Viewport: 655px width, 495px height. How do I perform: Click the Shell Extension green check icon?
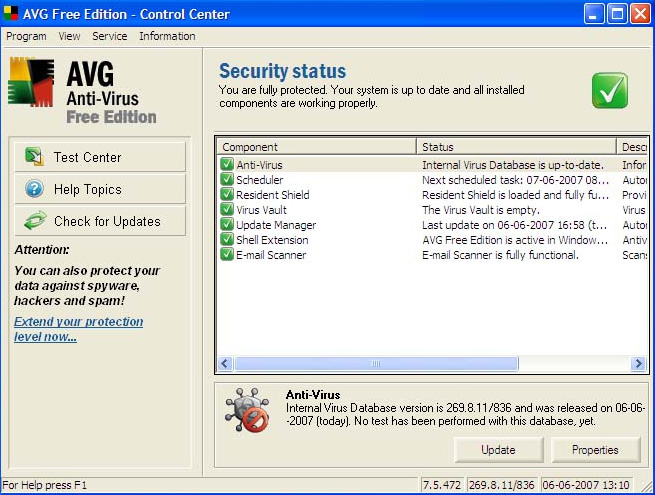[x=227, y=239]
